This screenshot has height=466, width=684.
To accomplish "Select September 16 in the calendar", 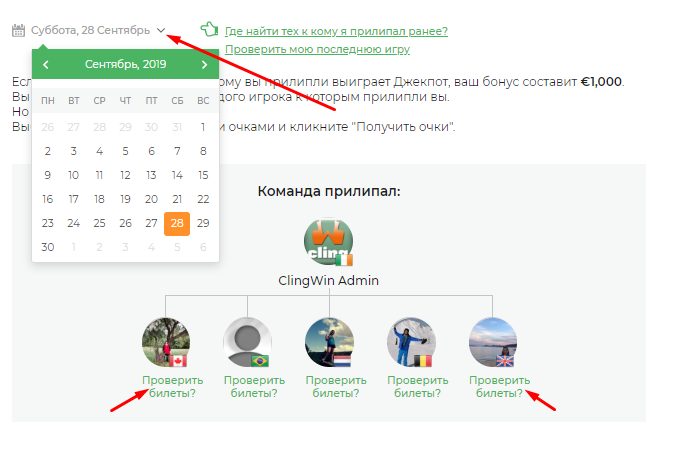I will pos(48,199).
